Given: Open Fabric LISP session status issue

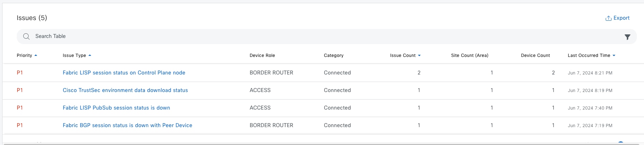Looking at the screenshot, I should click(124, 73).
